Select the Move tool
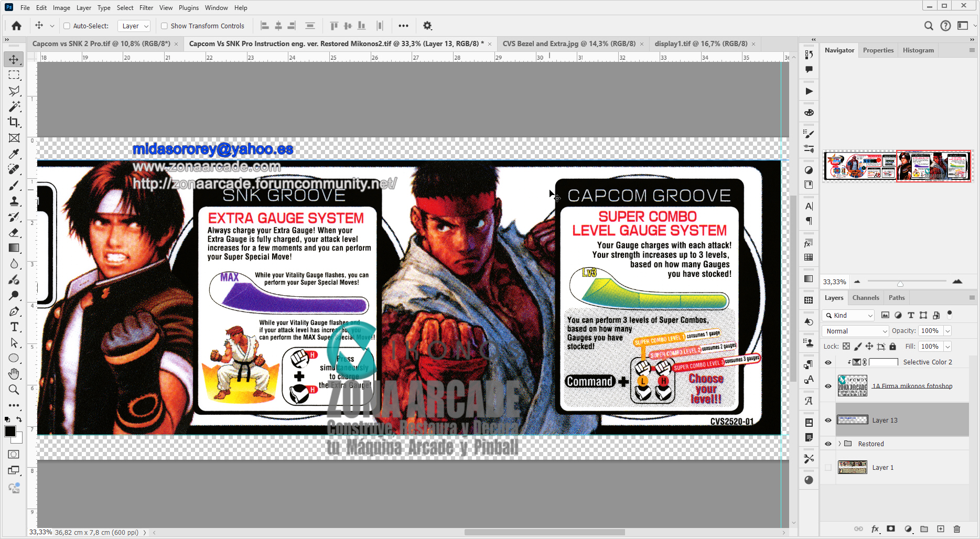The image size is (980, 539). (x=14, y=59)
